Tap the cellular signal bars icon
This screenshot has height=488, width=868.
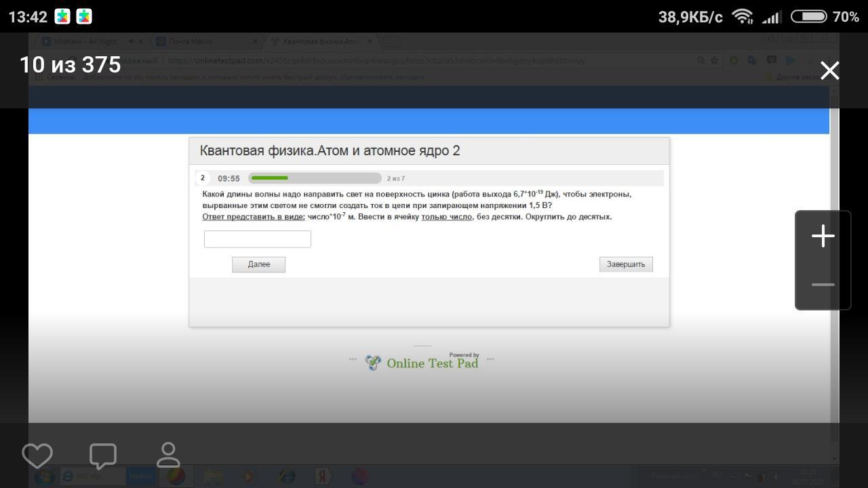coord(770,17)
